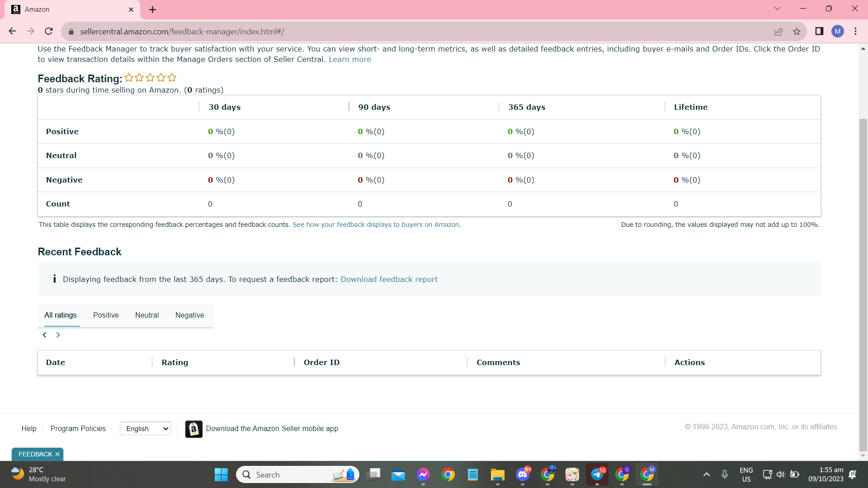Image resolution: width=868 pixels, height=488 pixels.
Task: Open the Chrome three-dot menu
Action: (855, 31)
